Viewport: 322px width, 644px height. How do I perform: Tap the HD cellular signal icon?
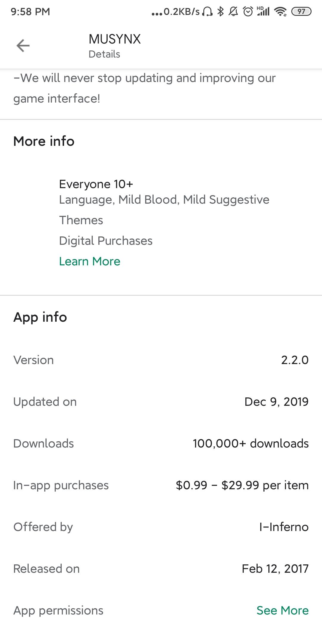(x=263, y=11)
